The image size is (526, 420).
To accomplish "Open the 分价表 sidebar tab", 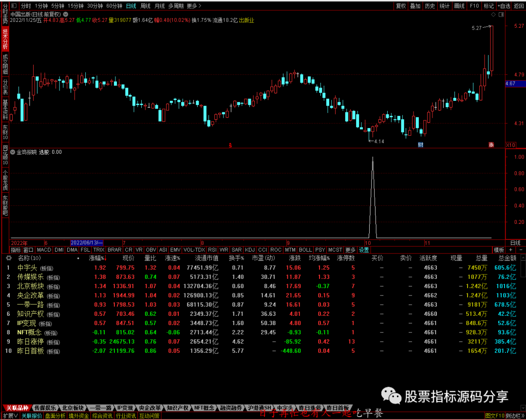I will pos(5,87).
